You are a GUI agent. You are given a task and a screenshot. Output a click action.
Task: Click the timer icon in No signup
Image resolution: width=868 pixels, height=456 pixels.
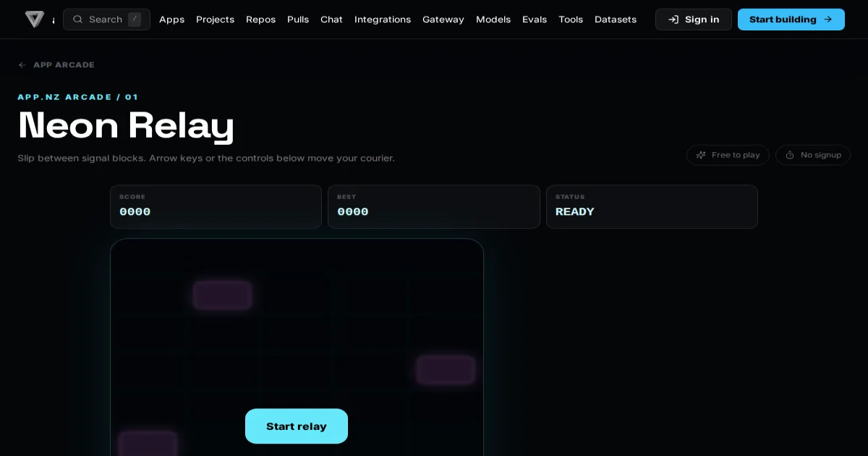790,155
